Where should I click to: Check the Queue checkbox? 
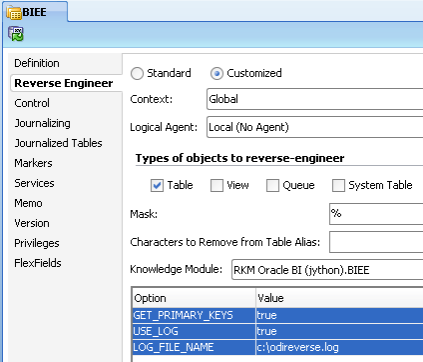(x=272, y=185)
